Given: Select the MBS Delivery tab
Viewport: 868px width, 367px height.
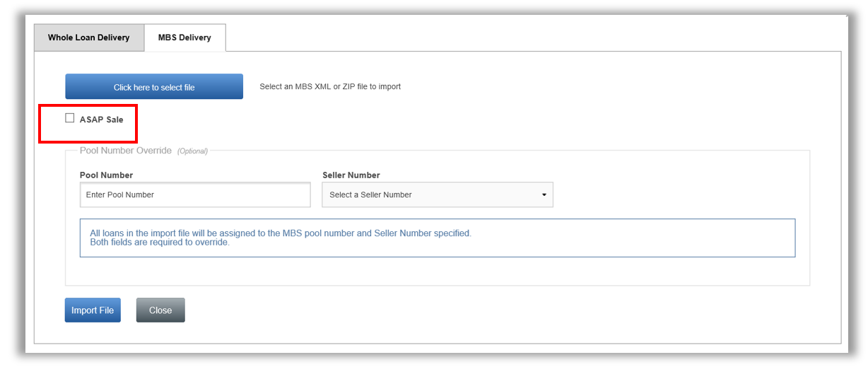Looking at the screenshot, I should (x=184, y=37).
